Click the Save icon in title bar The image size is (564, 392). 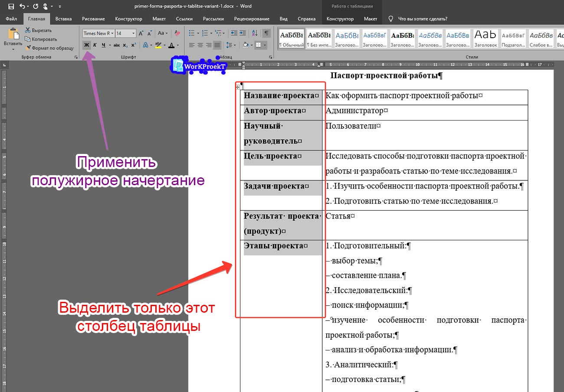pos(11,7)
